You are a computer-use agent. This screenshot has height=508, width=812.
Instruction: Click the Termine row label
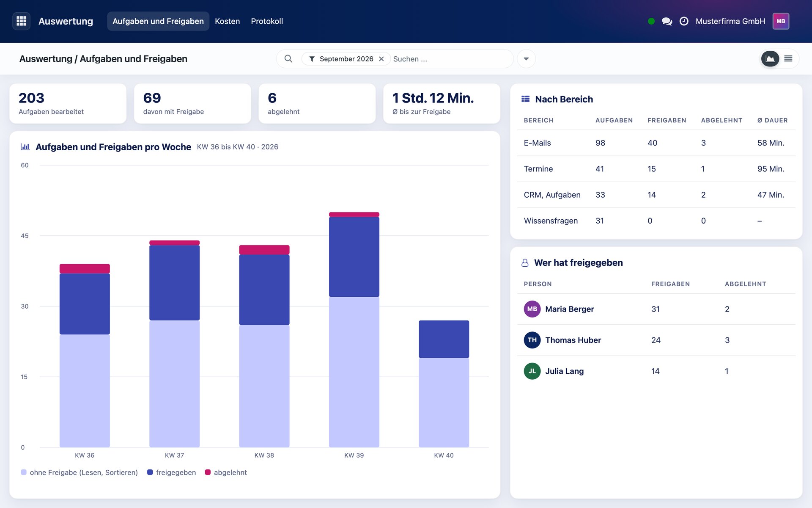(538, 169)
